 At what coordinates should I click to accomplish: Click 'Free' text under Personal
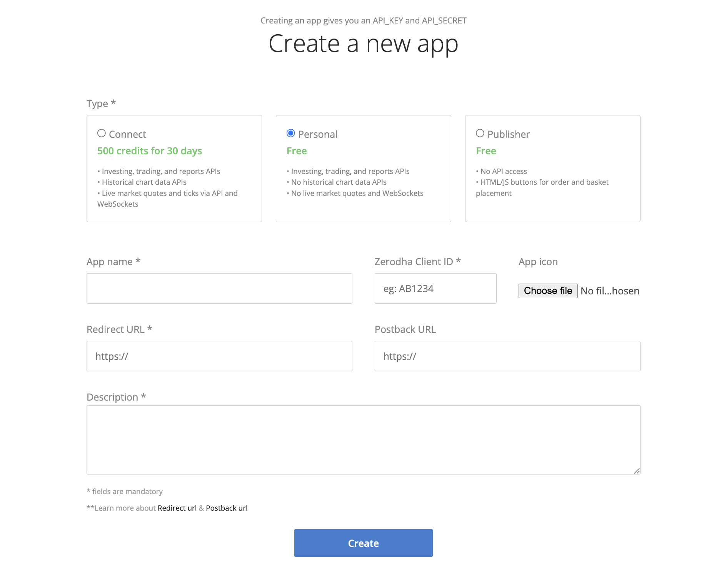297,151
